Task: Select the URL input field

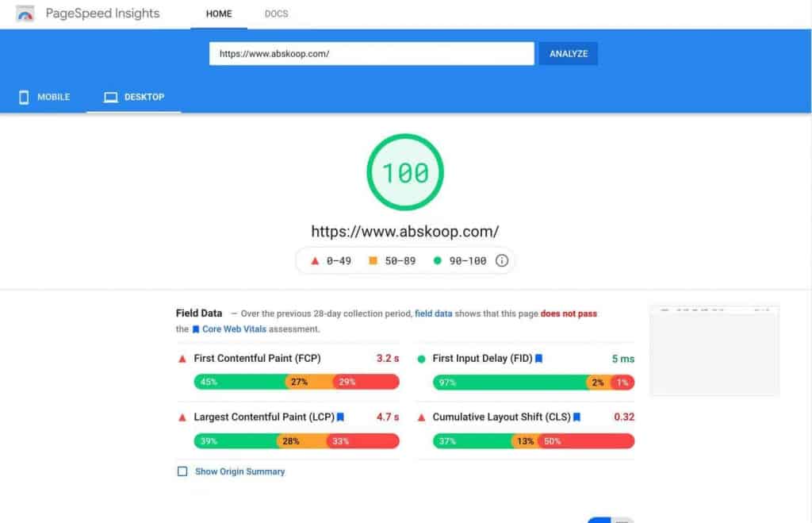Action: coord(371,53)
